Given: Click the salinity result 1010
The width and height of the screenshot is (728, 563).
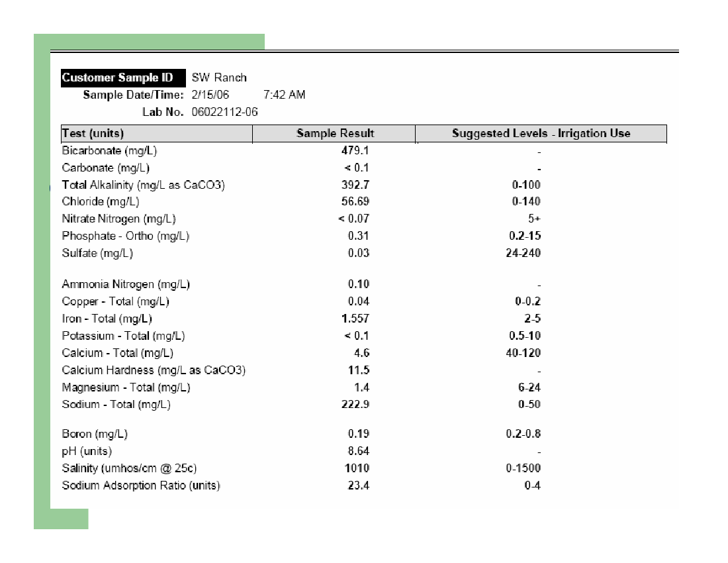Looking at the screenshot, I should point(357,468).
